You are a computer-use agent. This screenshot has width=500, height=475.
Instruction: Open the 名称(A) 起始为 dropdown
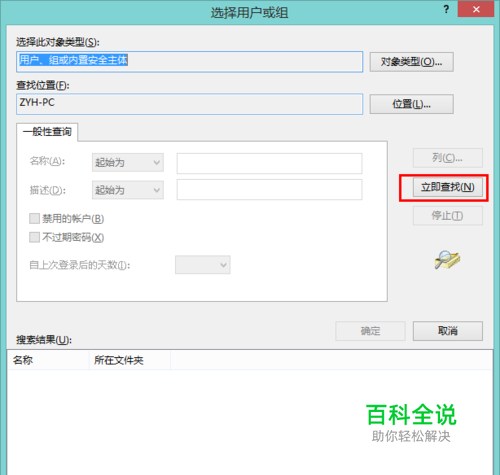click(x=128, y=162)
